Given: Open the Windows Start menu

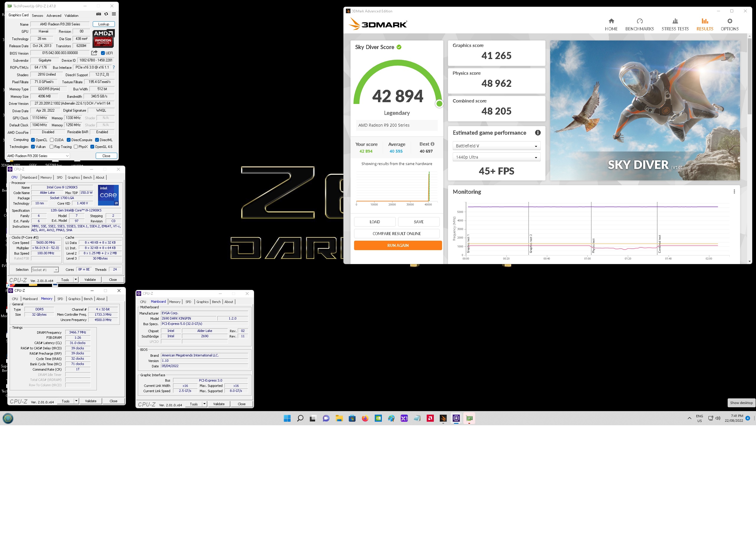Looking at the screenshot, I should 287,418.
